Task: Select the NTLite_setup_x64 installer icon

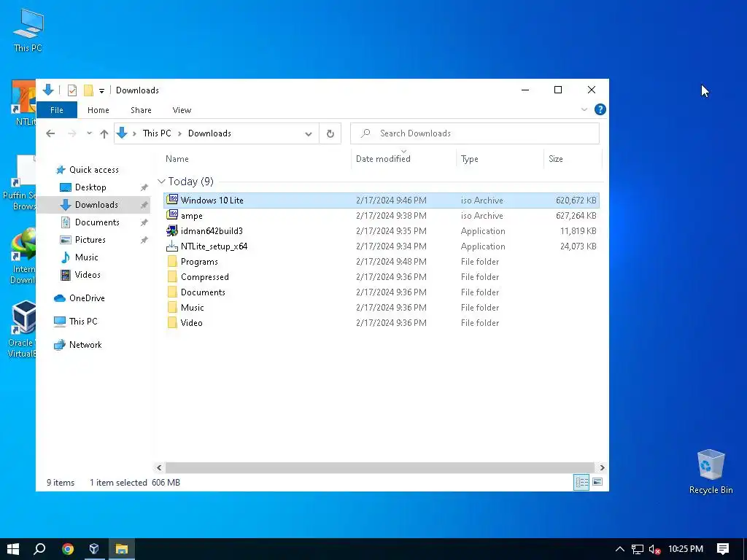Action: coord(172,246)
